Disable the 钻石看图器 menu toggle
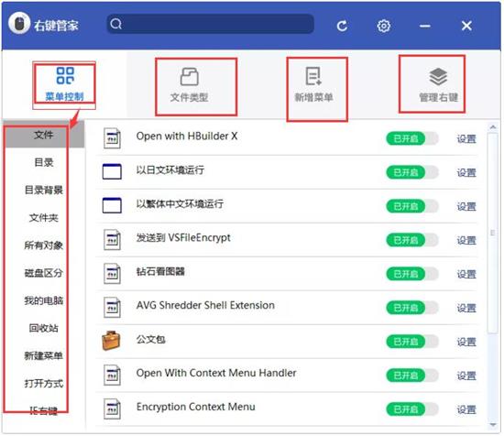504x436 pixels. (412, 274)
